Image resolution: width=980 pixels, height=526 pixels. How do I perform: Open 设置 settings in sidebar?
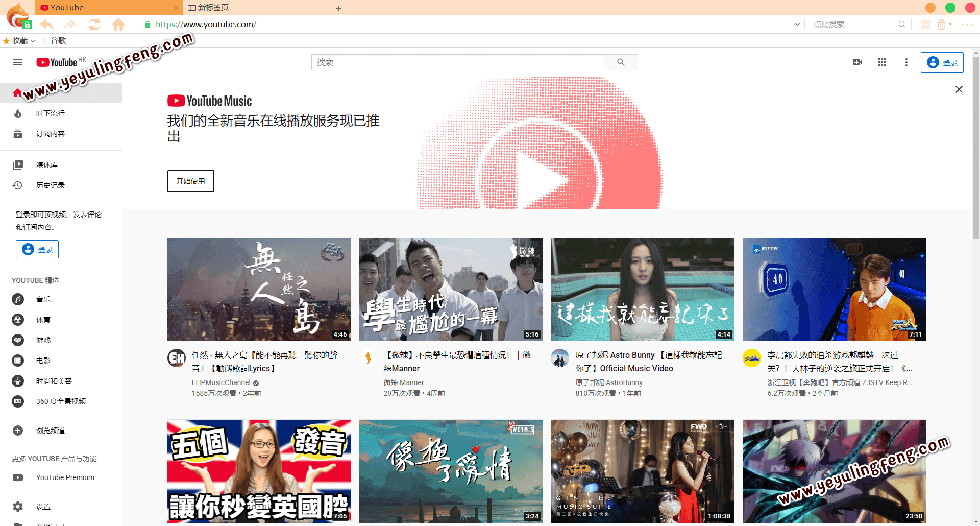point(61,507)
